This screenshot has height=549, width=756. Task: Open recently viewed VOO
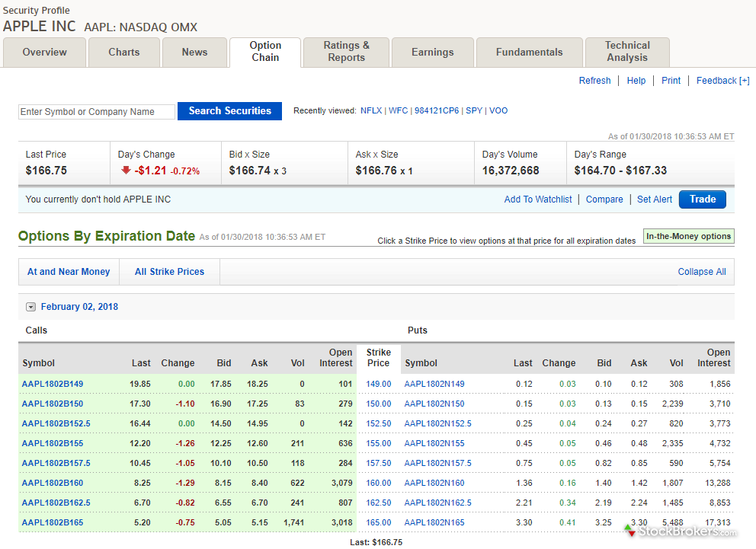click(x=498, y=110)
